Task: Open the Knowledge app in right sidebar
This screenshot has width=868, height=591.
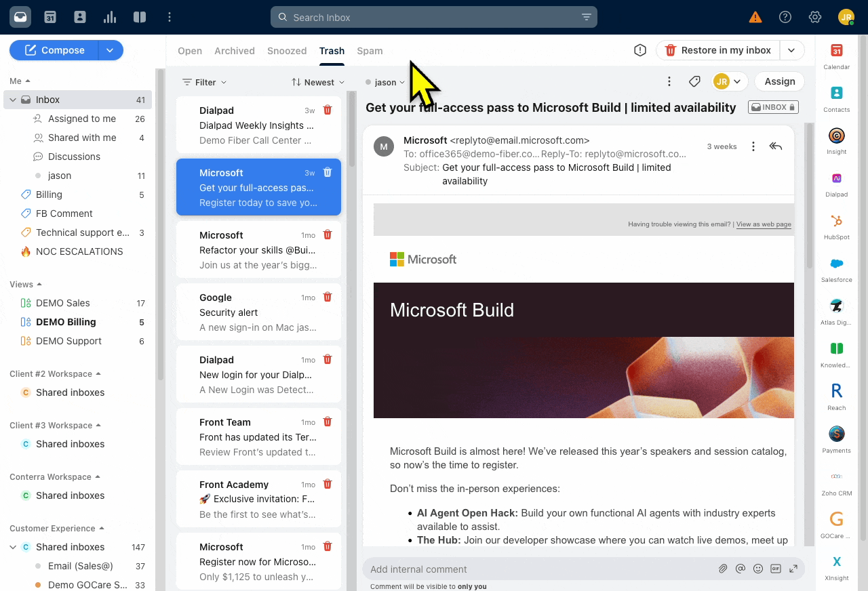Action: 837,355
